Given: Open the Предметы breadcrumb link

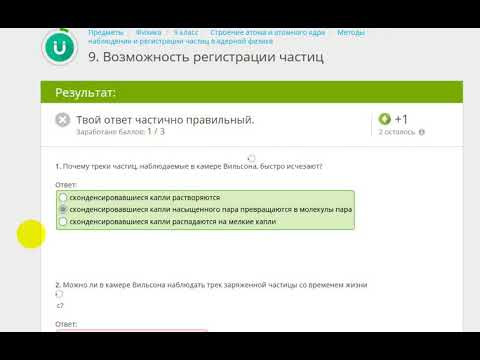Looking at the screenshot, I should (x=106, y=33).
